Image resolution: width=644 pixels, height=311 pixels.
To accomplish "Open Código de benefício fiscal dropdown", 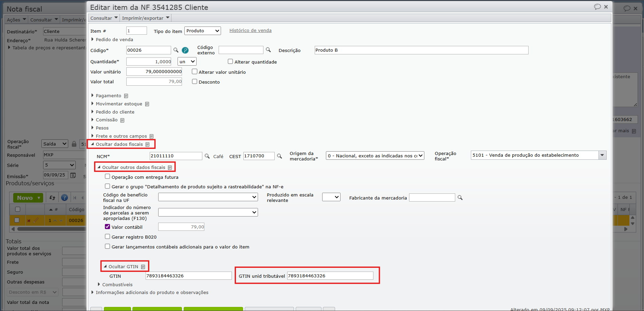I will click(x=208, y=197).
